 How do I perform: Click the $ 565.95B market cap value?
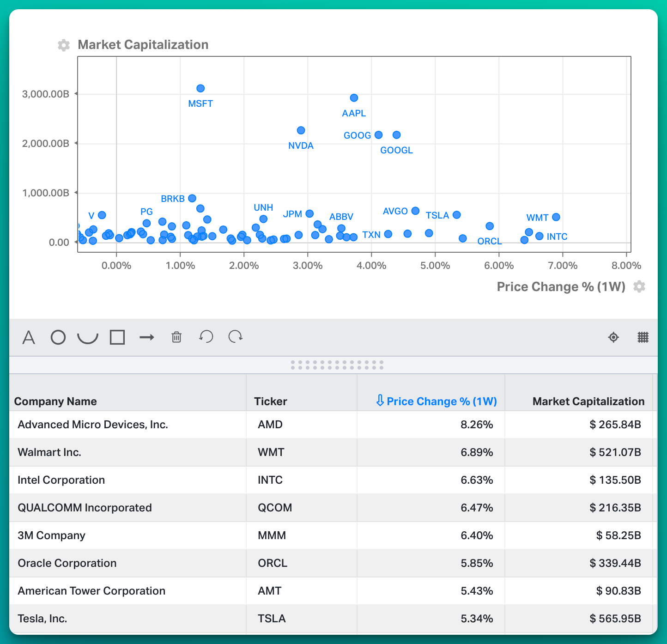[615, 619]
